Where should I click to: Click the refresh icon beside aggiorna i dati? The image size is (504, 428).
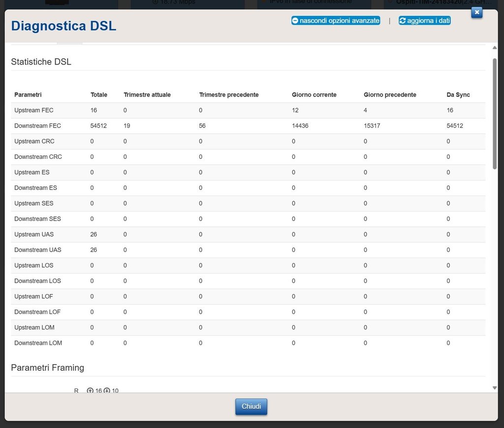click(x=403, y=21)
